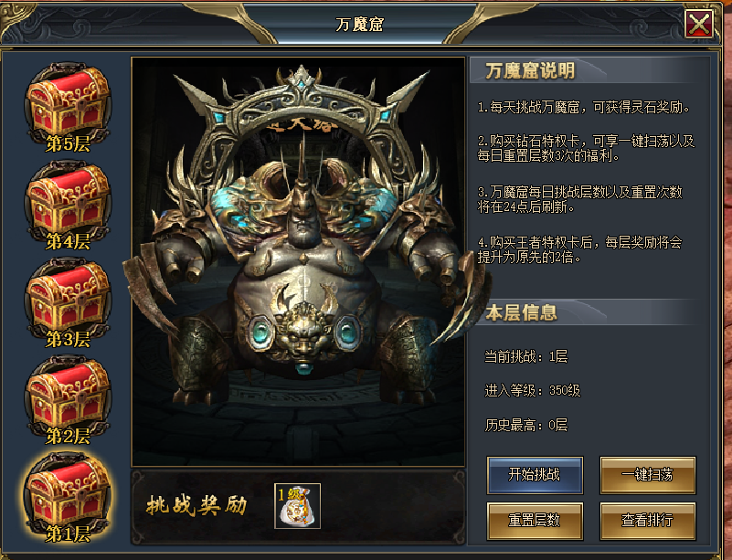
Task: Click the 进入等级: 350级 info line
Action: point(533,391)
